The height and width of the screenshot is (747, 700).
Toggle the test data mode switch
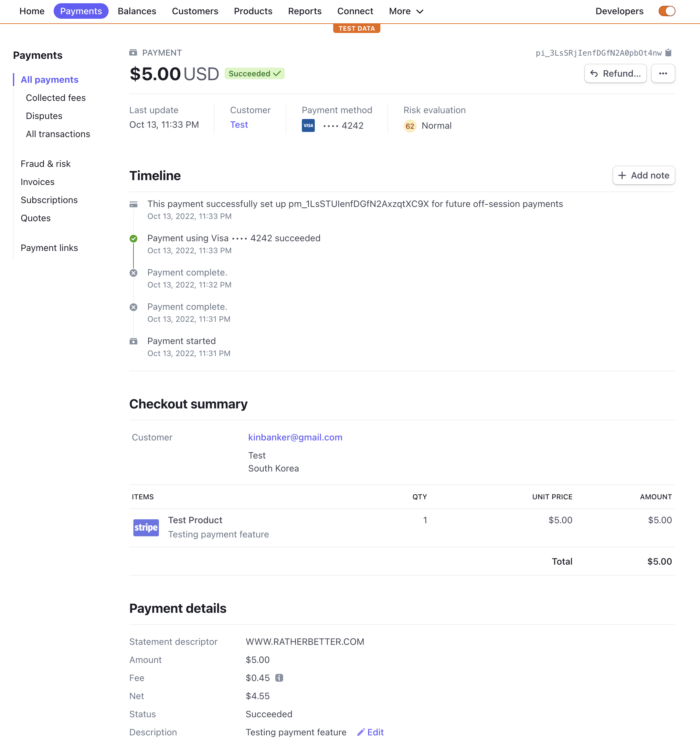click(667, 11)
